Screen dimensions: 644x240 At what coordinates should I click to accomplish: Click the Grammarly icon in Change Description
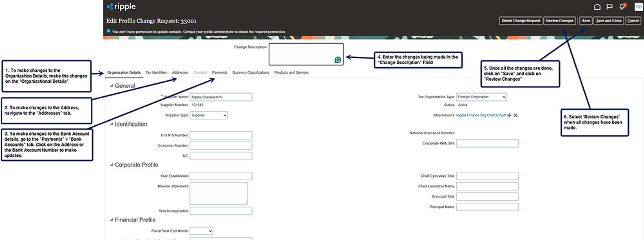tap(338, 60)
